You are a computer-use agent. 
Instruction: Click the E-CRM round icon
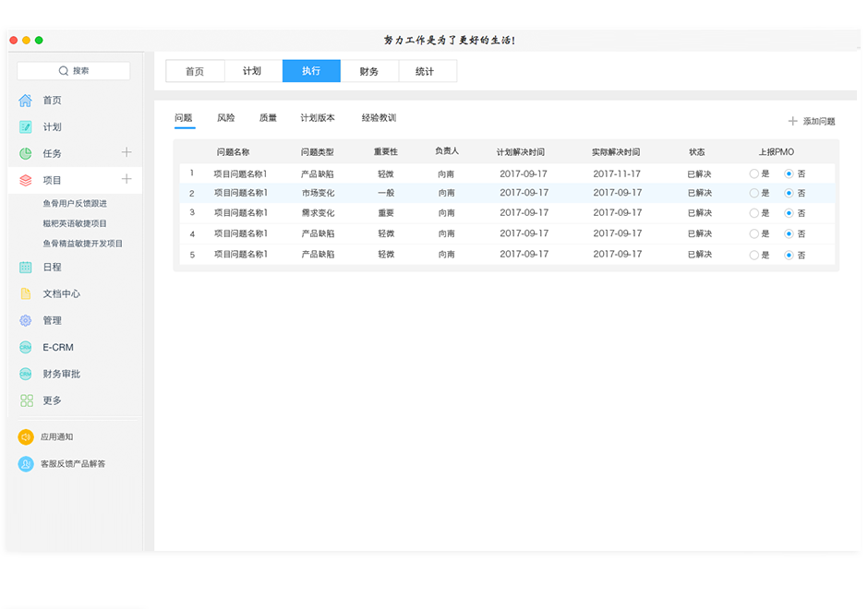26,347
